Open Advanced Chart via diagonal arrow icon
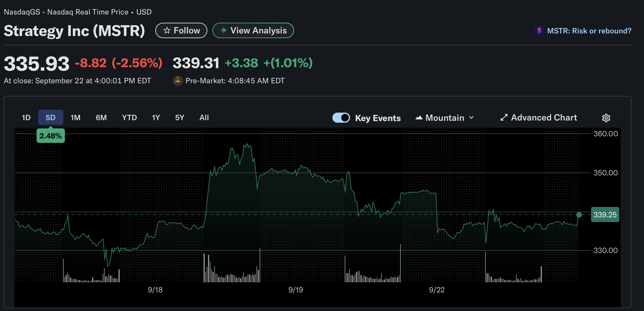The image size is (644, 311). (x=504, y=117)
